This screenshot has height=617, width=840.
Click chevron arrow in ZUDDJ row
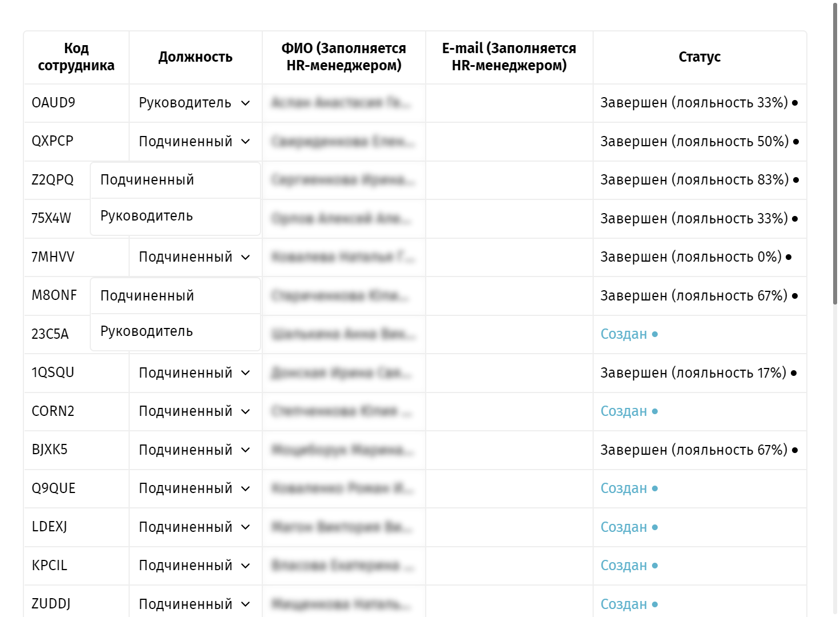[246, 604]
